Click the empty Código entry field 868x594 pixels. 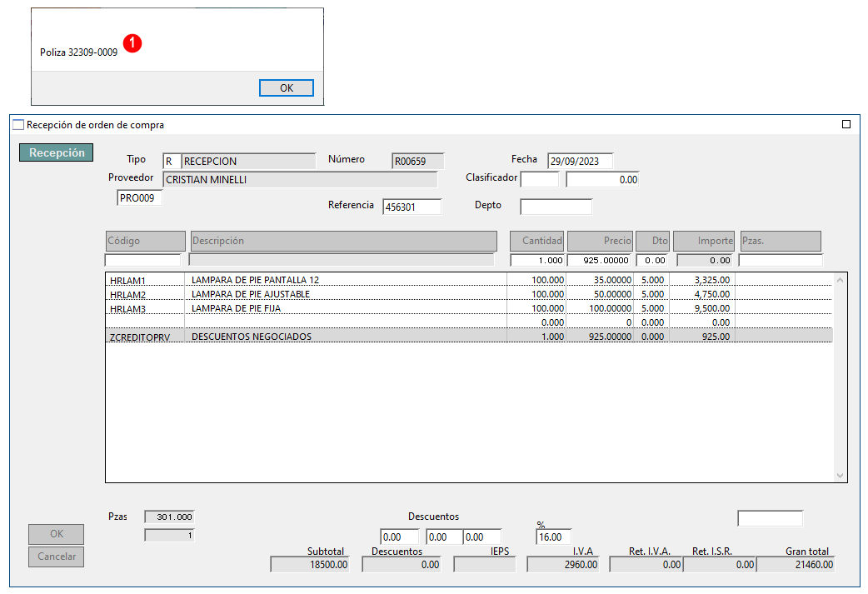coord(142,260)
